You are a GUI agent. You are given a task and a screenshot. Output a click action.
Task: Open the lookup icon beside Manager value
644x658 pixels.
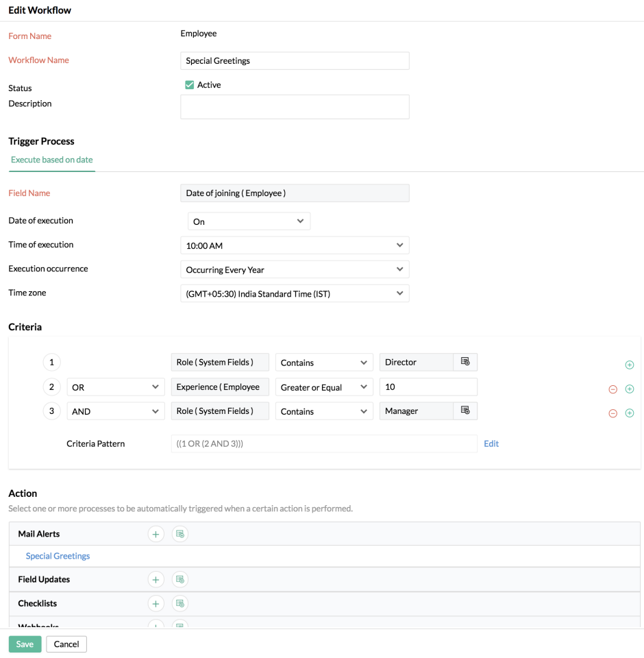pos(465,411)
